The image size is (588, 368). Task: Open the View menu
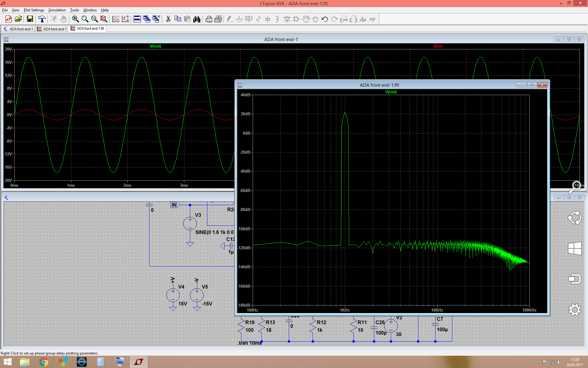16,10
